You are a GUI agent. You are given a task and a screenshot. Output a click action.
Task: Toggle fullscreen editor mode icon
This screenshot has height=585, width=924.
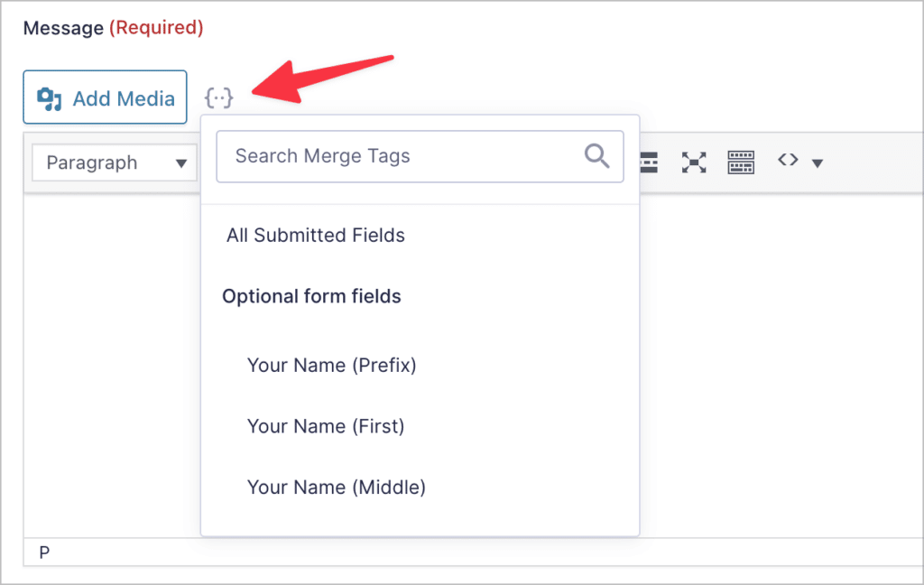[694, 162]
